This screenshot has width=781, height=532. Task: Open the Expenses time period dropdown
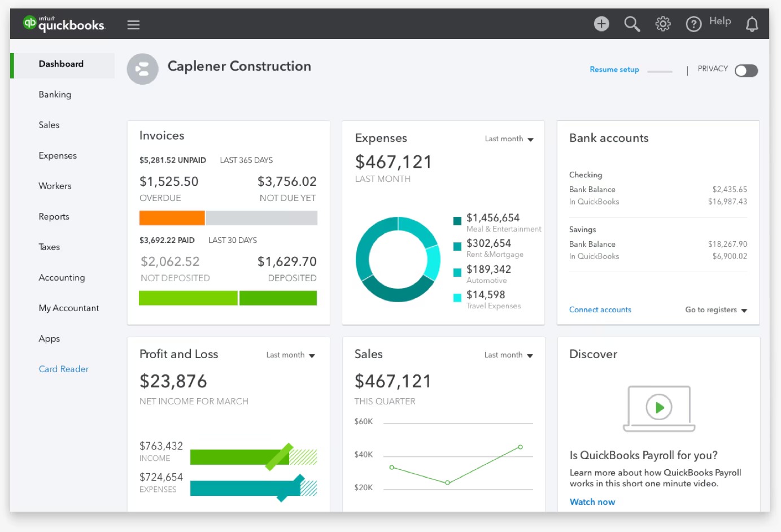click(509, 139)
